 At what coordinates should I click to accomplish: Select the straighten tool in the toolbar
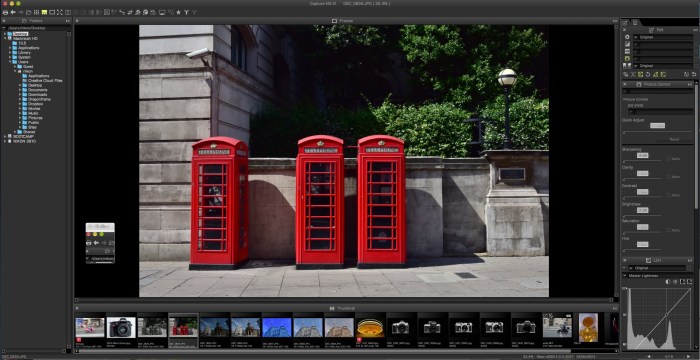[x=122, y=12]
